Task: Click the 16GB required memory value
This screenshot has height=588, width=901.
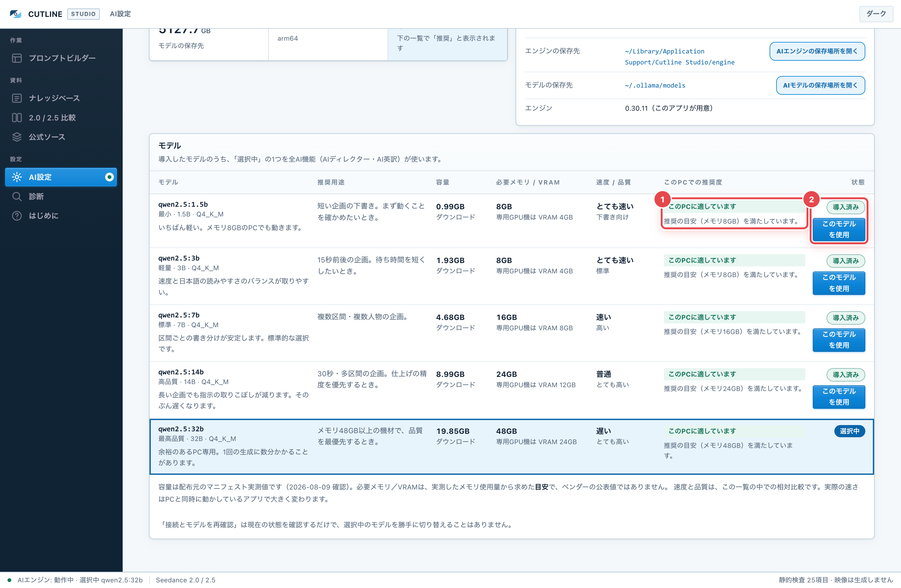Action: pos(506,317)
